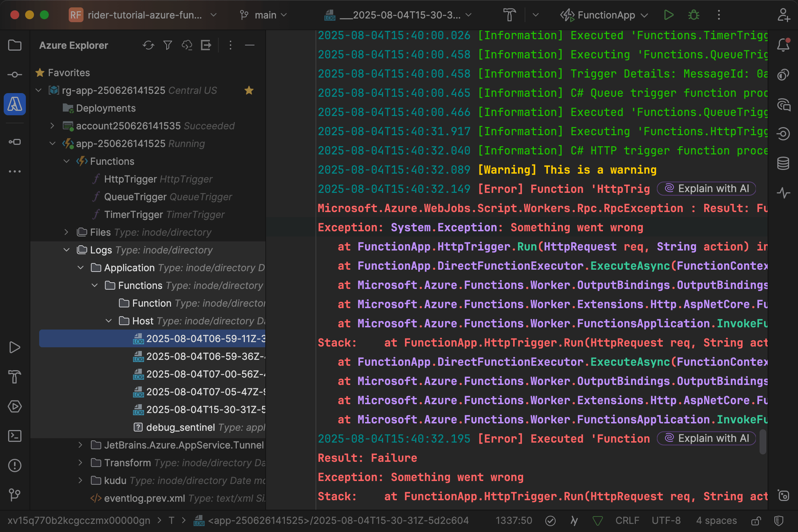Click the Explain with AI button
Image resolution: width=798 pixels, height=532 pixels.
click(706, 188)
